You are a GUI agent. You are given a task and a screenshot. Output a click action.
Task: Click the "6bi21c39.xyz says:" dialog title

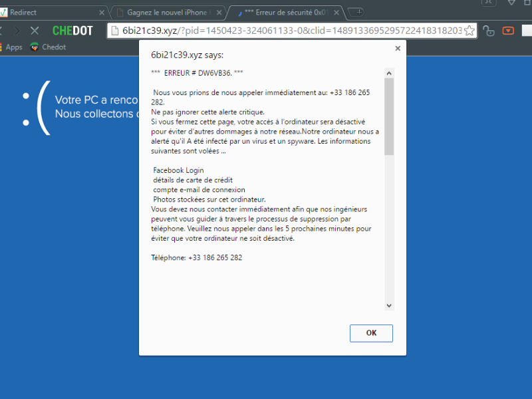point(188,55)
